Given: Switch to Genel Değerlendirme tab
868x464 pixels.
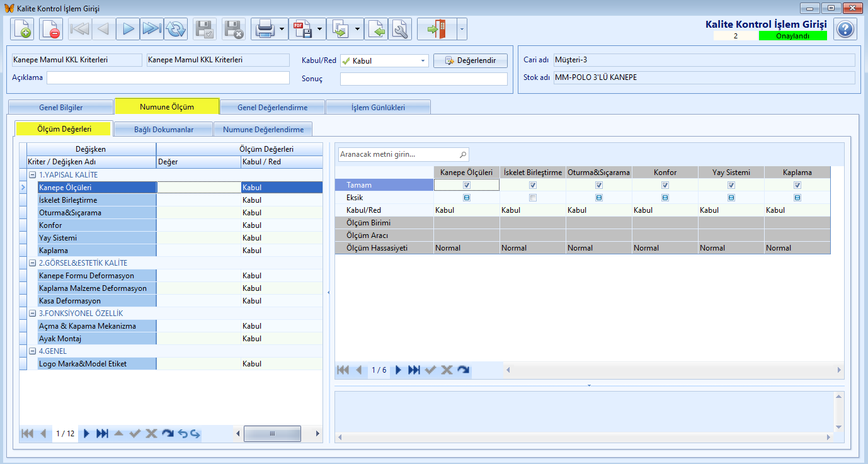Looking at the screenshot, I should 273,107.
